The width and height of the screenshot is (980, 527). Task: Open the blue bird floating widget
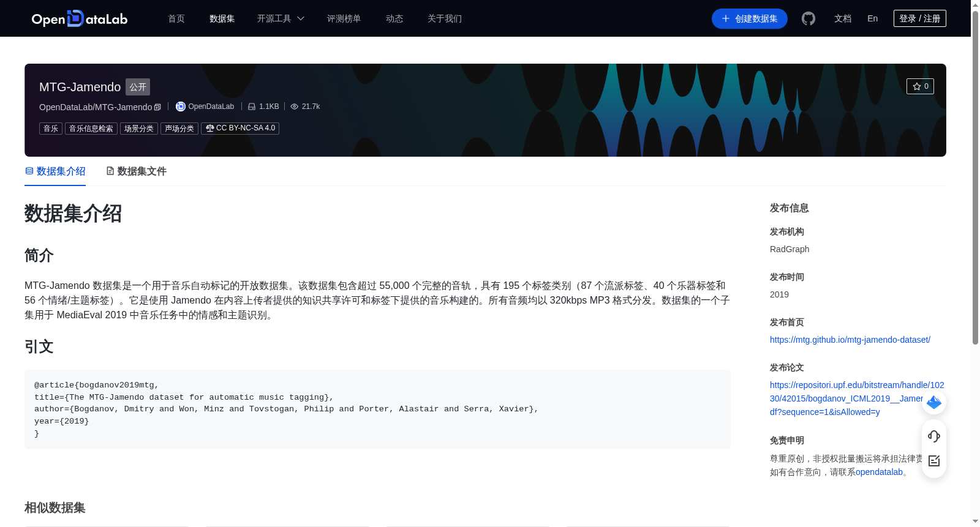[934, 402]
